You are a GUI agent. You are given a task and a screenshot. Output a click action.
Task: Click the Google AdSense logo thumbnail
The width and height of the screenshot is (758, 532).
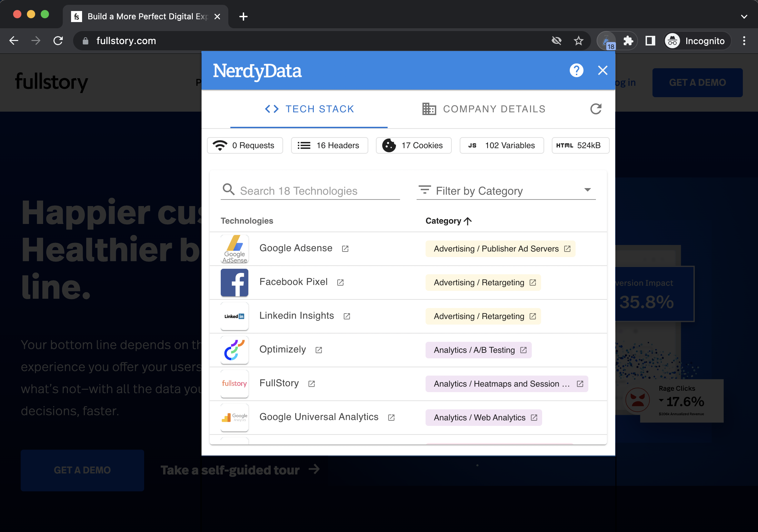(235, 249)
